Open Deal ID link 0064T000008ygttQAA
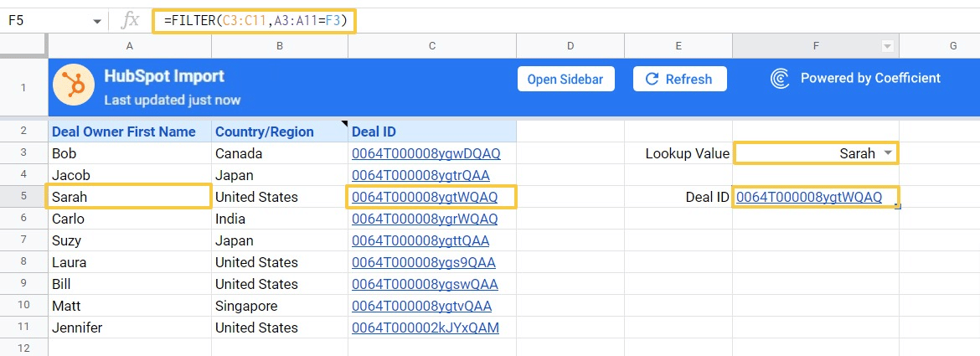This screenshot has height=356, width=980. tap(420, 241)
